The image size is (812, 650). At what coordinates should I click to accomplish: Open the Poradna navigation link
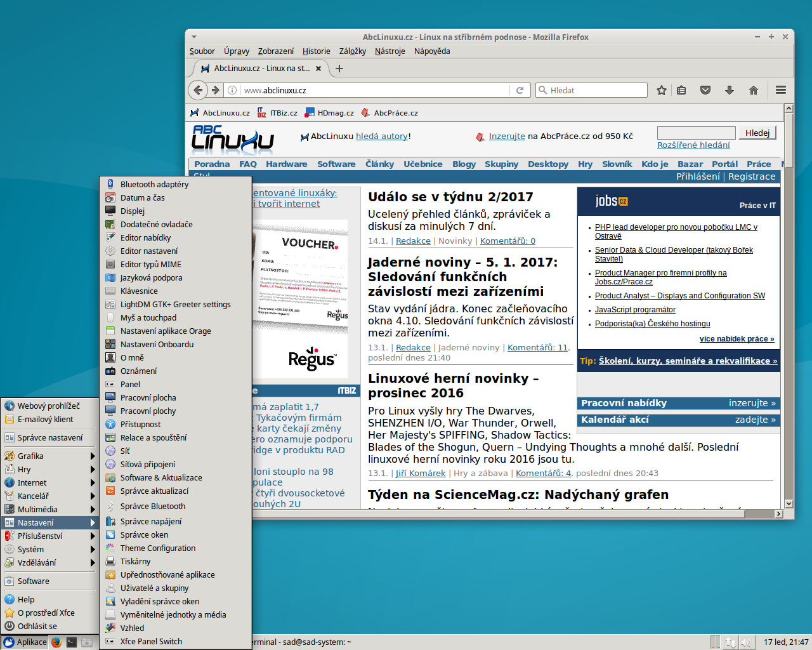coord(212,164)
